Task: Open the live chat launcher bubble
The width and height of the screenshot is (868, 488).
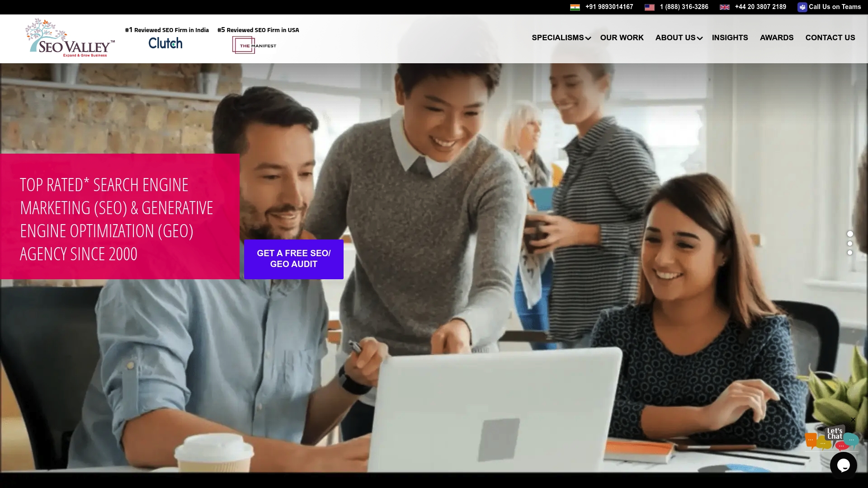Action: pos(844,465)
